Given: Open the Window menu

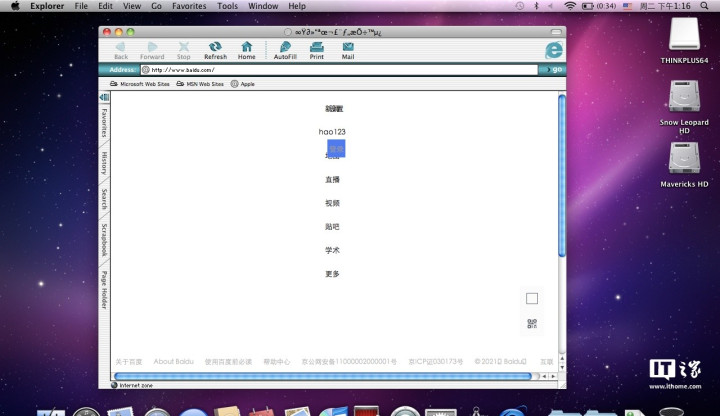Looking at the screenshot, I should (263, 6).
